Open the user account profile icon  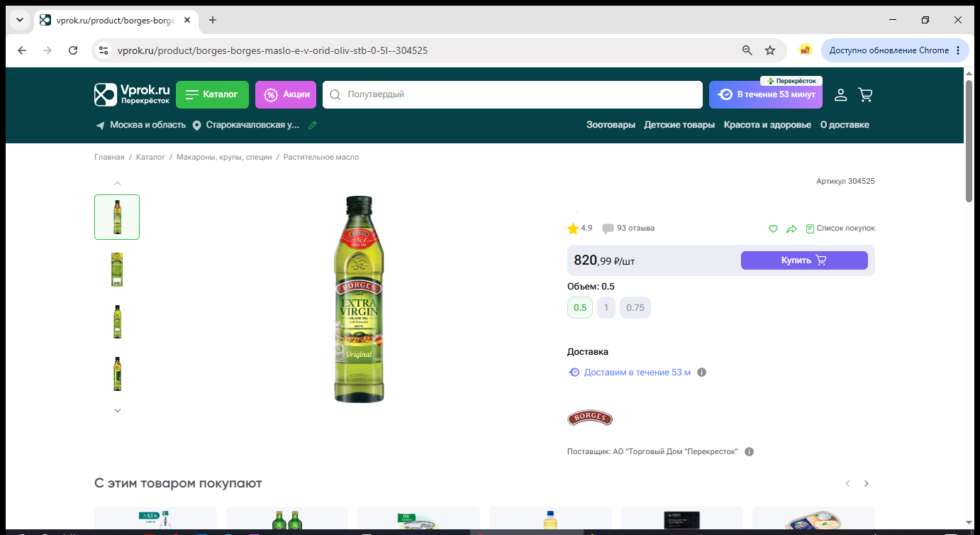840,94
